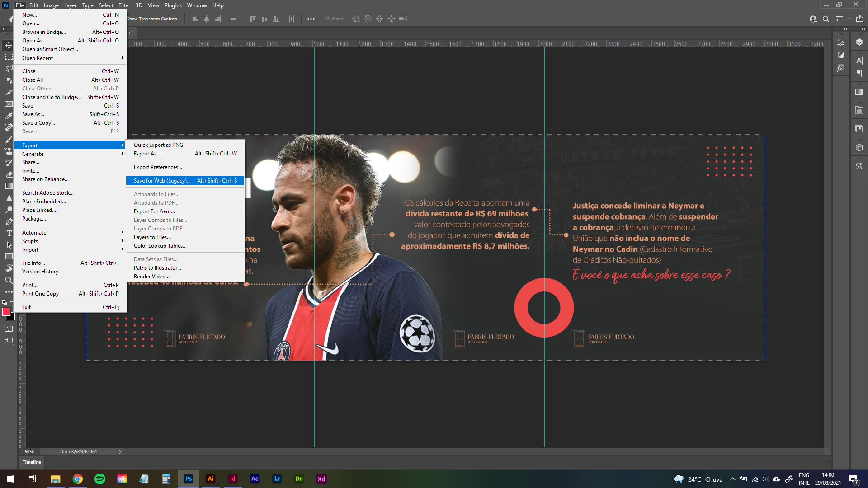Select the Horizontal Type tool
Image resolution: width=868 pixels, height=488 pixels.
click(x=8, y=234)
